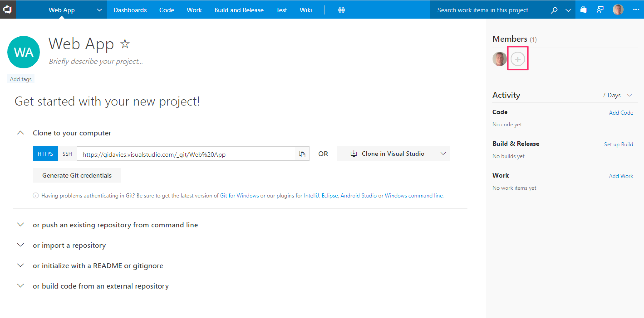644x318 pixels.
Task: Click the project chat rooms icon
Action: tap(600, 10)
